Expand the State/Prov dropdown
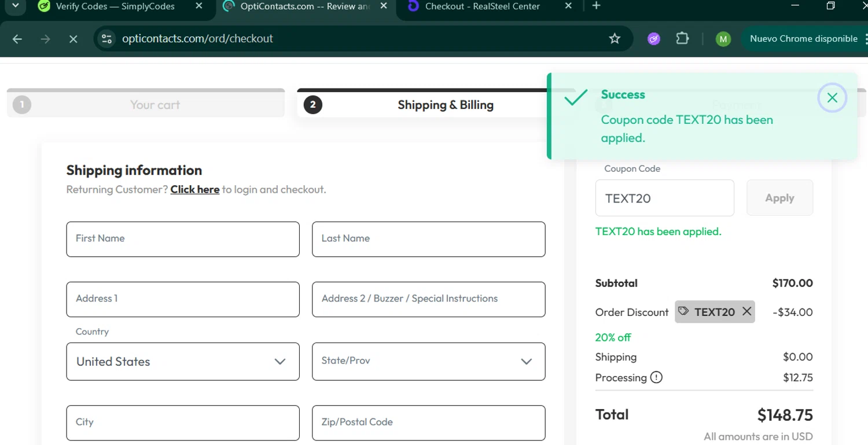Image resolution: width=868 pixels, height=445 pixels. point(428,362)
